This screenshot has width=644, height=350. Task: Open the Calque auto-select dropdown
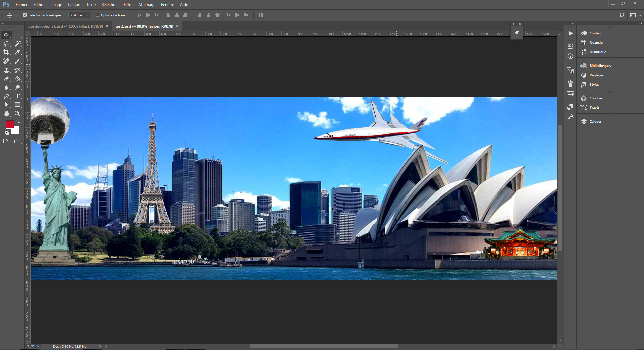tap(79, 15)
